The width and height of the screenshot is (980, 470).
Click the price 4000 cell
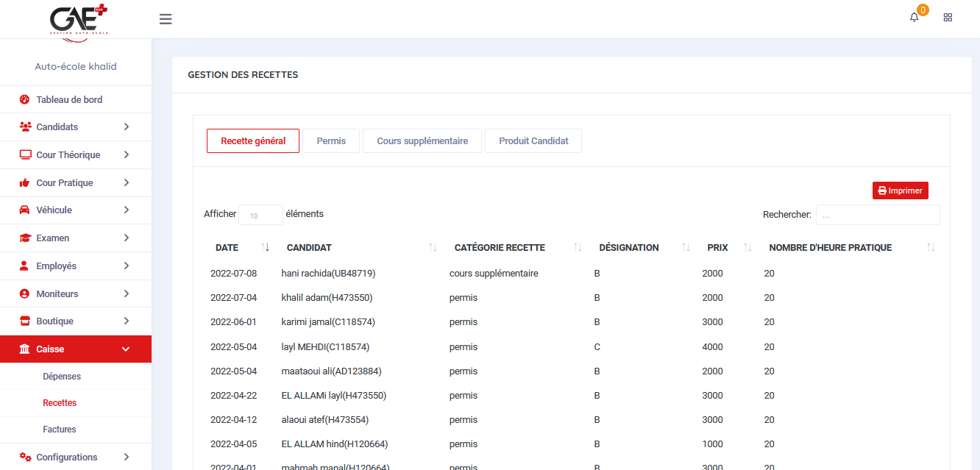pyautogui.click(x=712, y=346)
